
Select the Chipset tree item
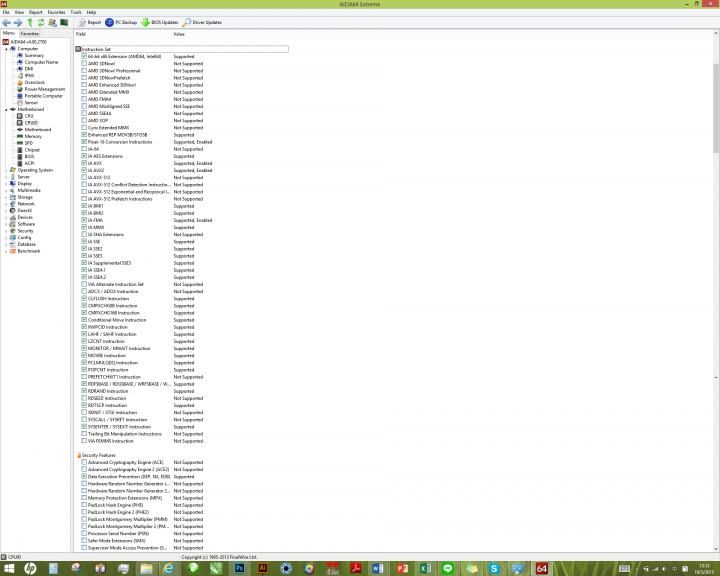pyautogui.click(x=32, y=150)
